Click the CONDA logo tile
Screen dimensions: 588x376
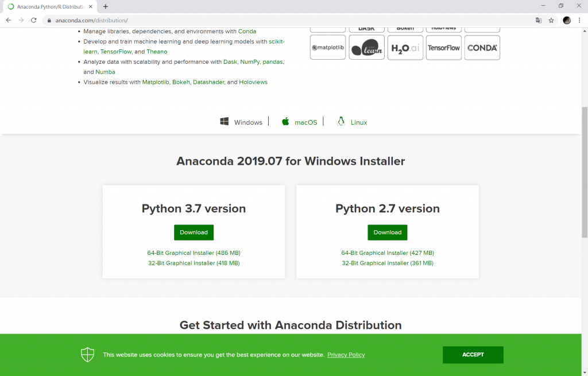482,48
